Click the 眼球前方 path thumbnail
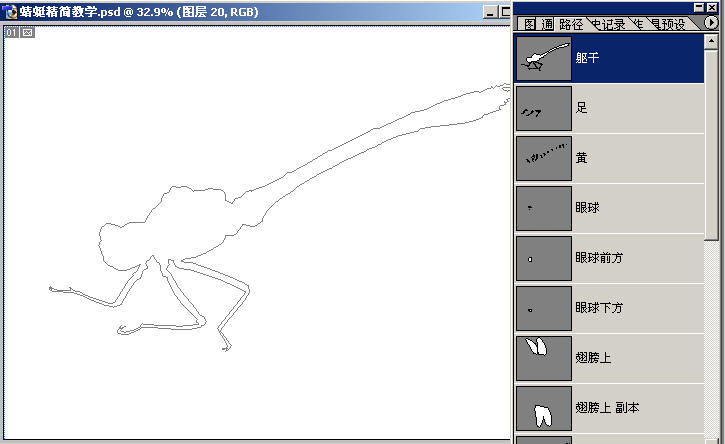The image size is (725, 444). click(544, 259)
